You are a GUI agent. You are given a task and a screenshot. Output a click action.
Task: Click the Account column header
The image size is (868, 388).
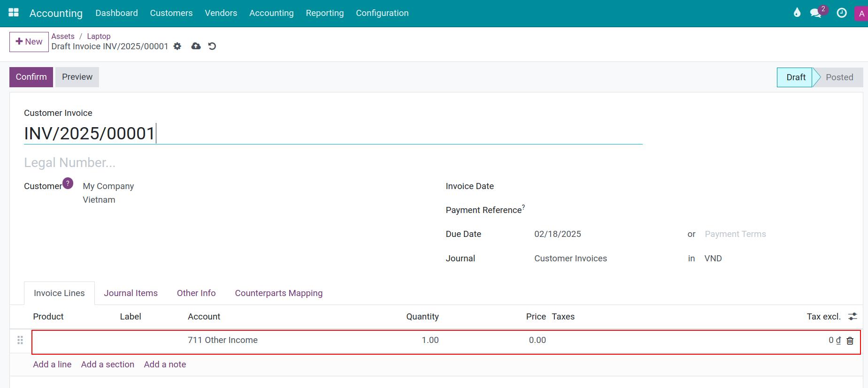pos(204,317)
